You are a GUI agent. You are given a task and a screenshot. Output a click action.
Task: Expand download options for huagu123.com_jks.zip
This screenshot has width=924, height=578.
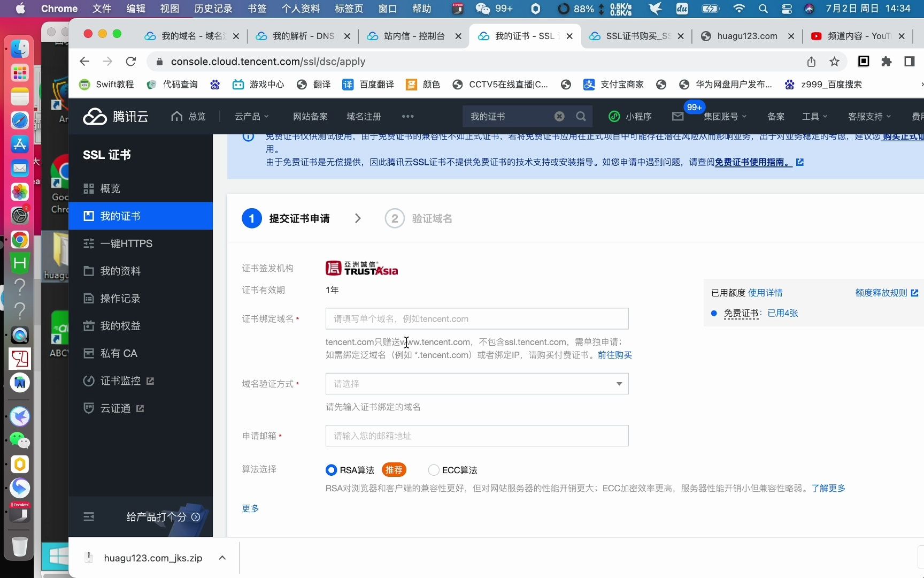[222, 558]
